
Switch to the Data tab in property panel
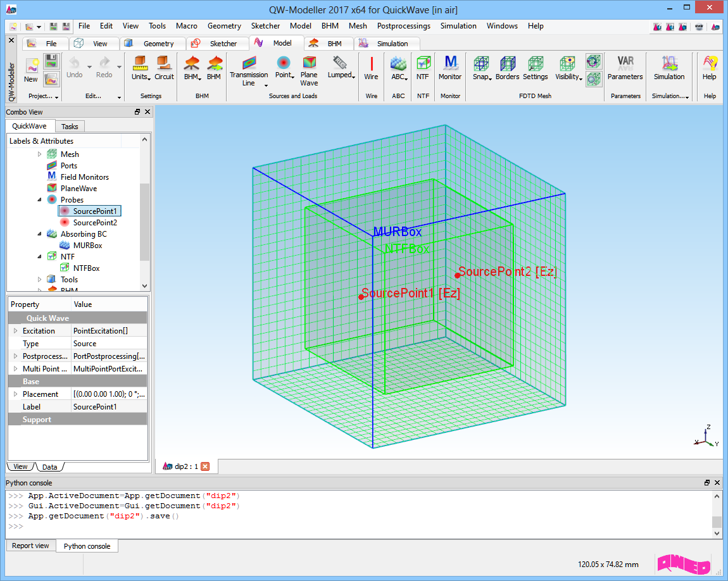point(49,467)
